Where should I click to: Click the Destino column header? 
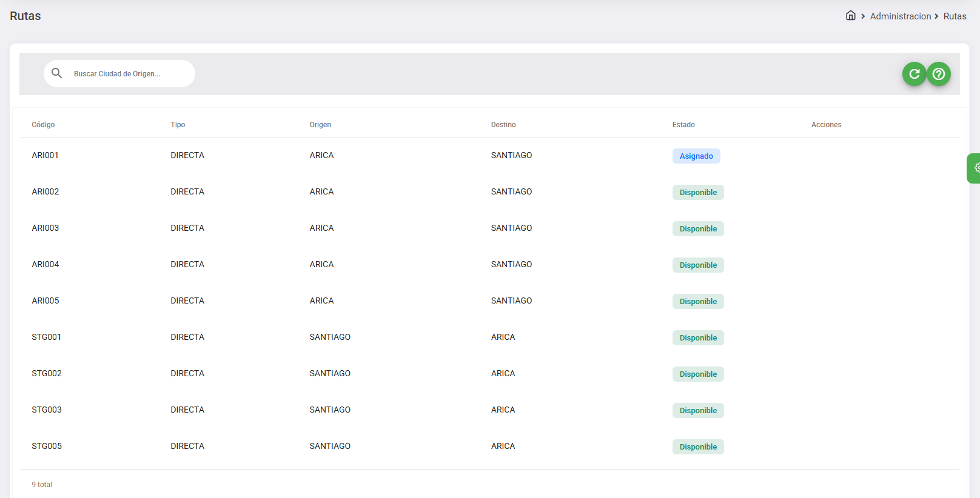[x=503, y=125]
